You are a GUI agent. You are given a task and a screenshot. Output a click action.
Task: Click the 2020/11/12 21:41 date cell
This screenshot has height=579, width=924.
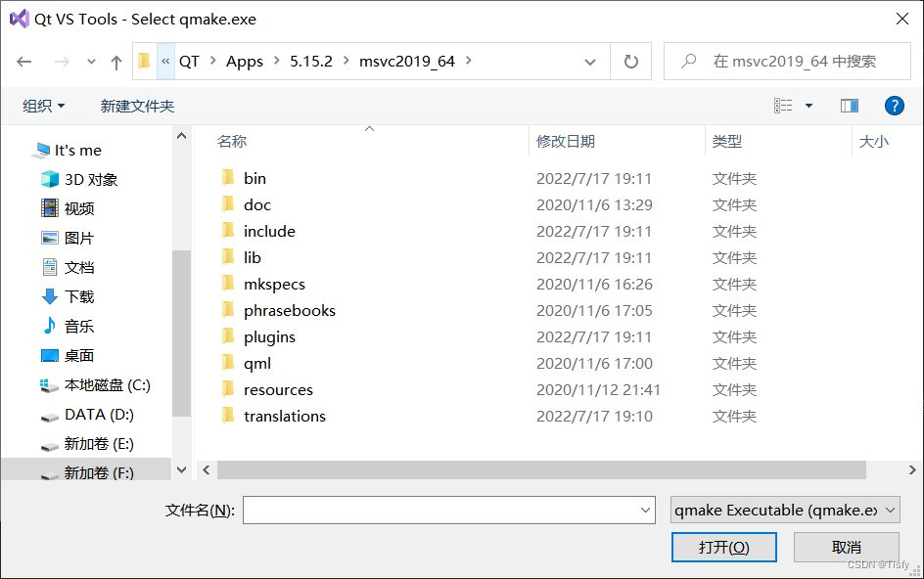coord(598,390)
